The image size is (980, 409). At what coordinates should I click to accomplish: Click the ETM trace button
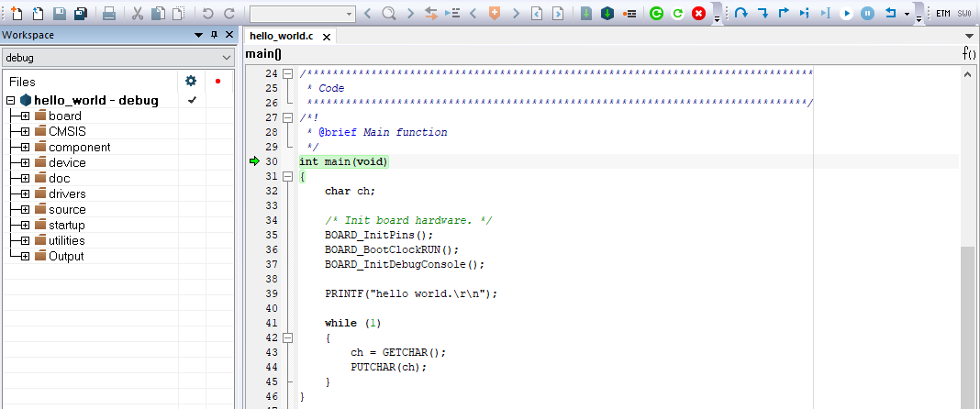click(x=943, y=14)
